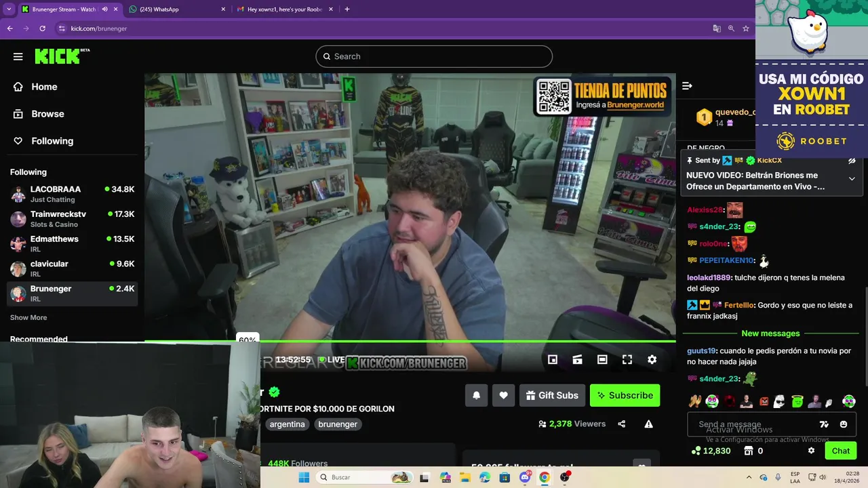Open the clip creation icon

click(577, 360)
